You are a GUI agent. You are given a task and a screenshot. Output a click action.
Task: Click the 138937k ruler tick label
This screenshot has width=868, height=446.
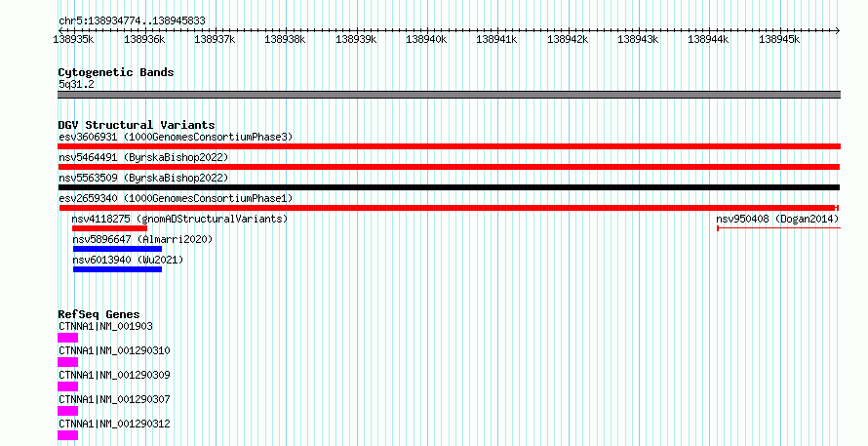point(215,39)
